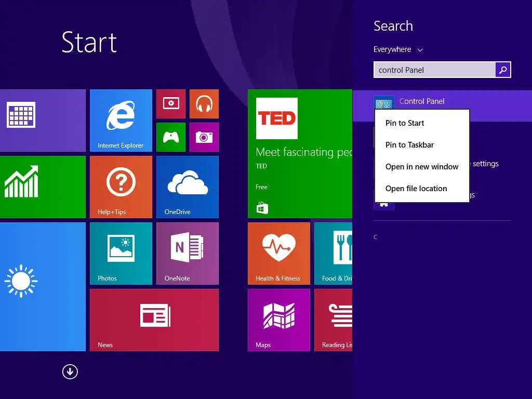Open the Maps tile

pos(279,320)
